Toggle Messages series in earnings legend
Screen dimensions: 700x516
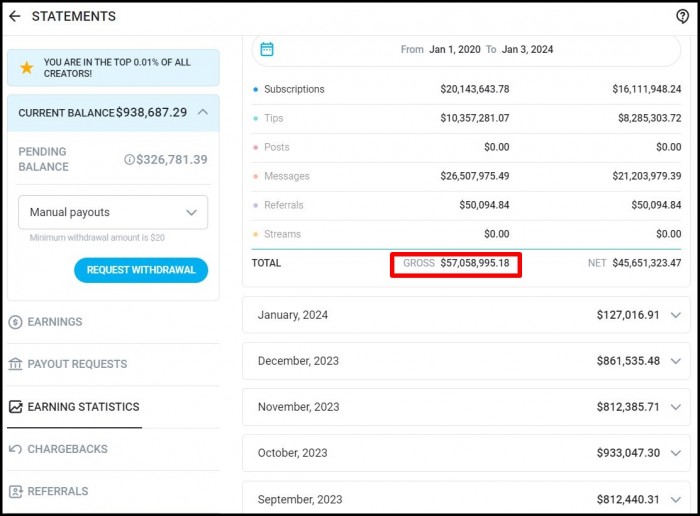click(285, 176)
